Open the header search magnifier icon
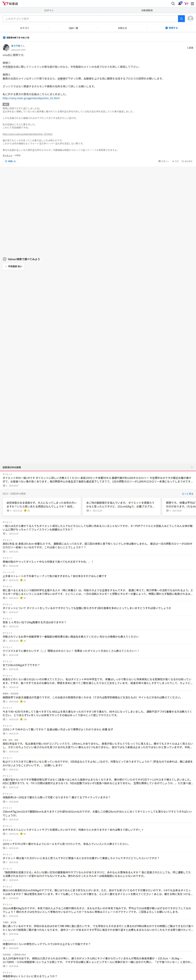 173,3
